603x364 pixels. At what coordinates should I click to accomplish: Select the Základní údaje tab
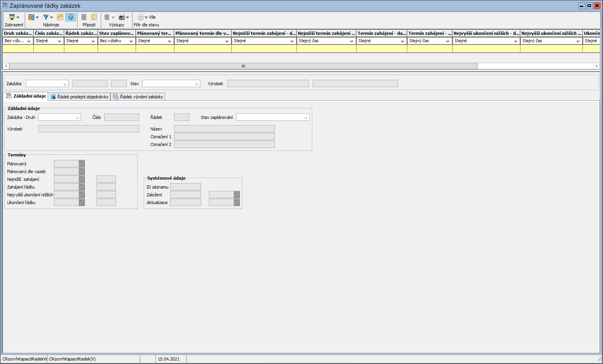coord(26,96)
